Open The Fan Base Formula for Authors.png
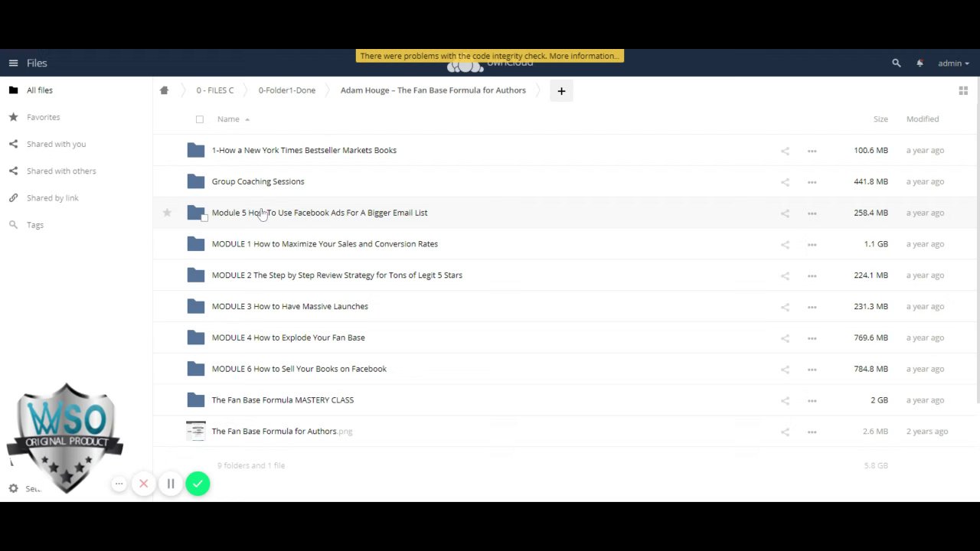Screen dimensions: 980x551 pos(282,432)
